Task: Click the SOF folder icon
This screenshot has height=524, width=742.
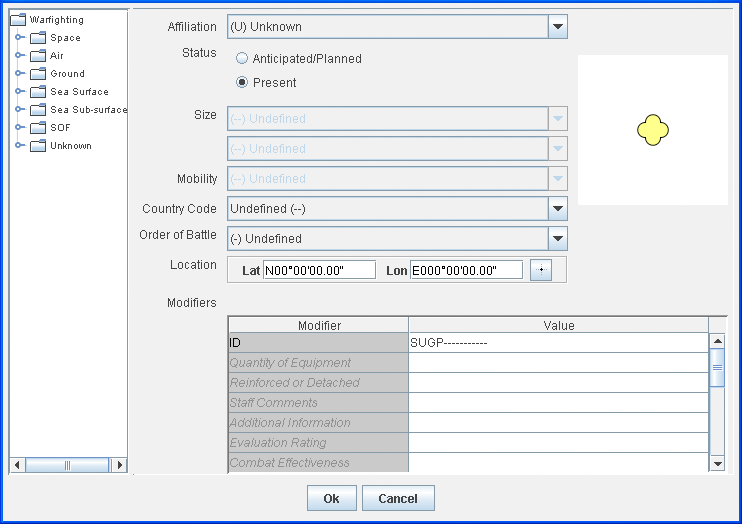Action: tap(38, 128)
